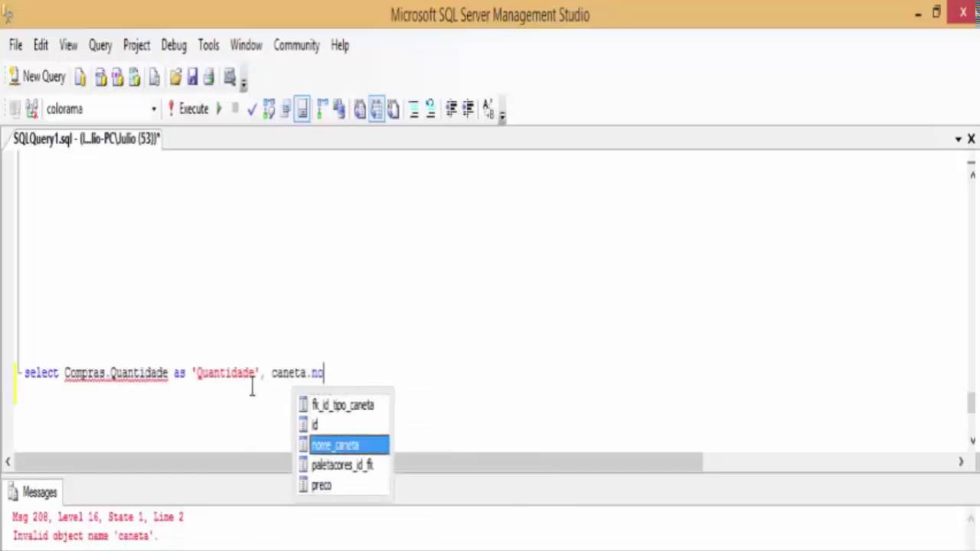Click the Specify Template Parameters icon
The height and width of the screenshot is (551, 980).
point(488,109)
